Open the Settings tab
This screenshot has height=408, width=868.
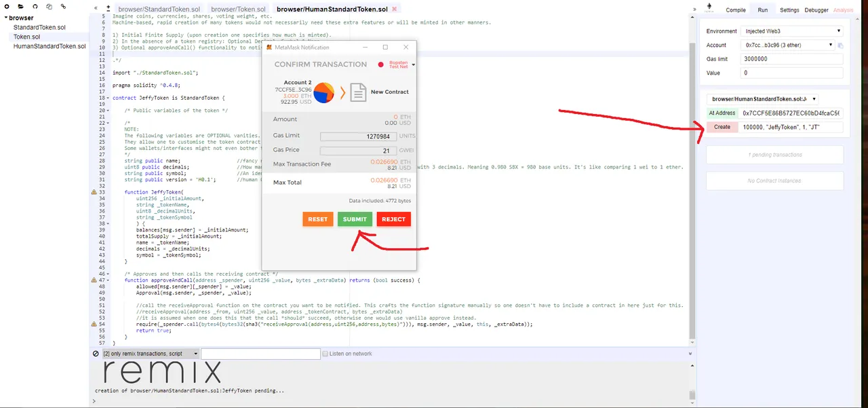tap(789, 10)
